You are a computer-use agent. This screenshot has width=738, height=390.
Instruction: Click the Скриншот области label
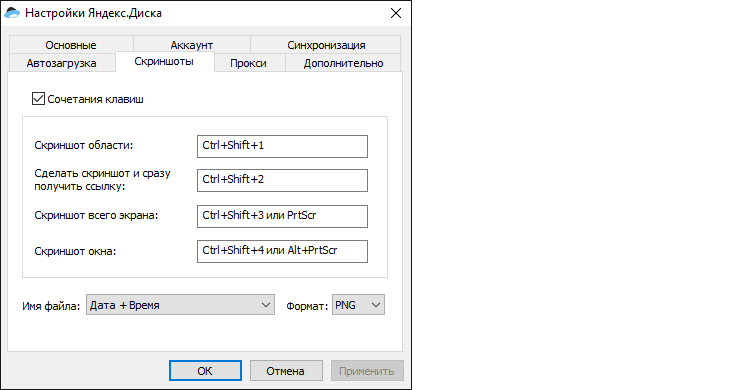coord(84,145)
